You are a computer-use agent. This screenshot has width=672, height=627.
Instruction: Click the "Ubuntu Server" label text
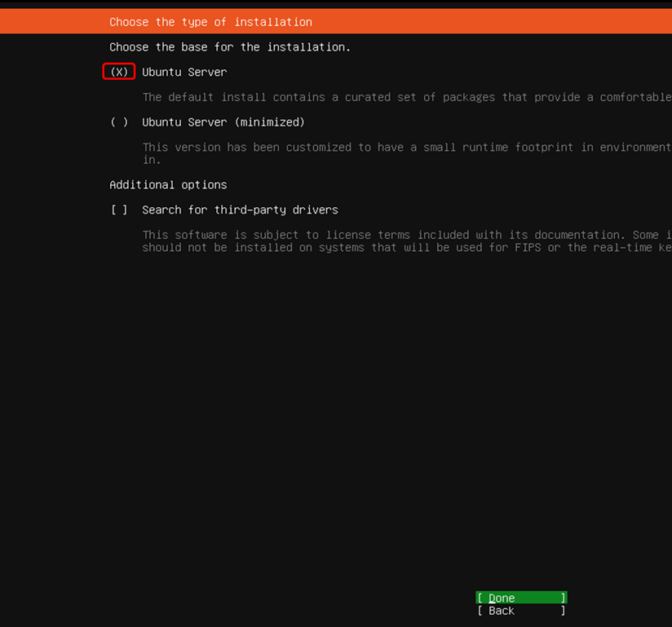[184, 72]
